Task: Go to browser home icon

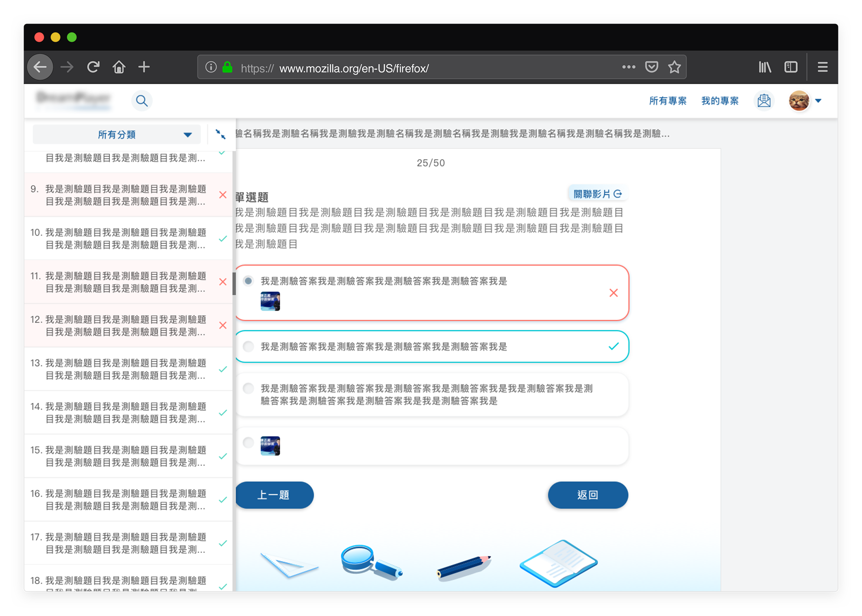Action: 119,67
